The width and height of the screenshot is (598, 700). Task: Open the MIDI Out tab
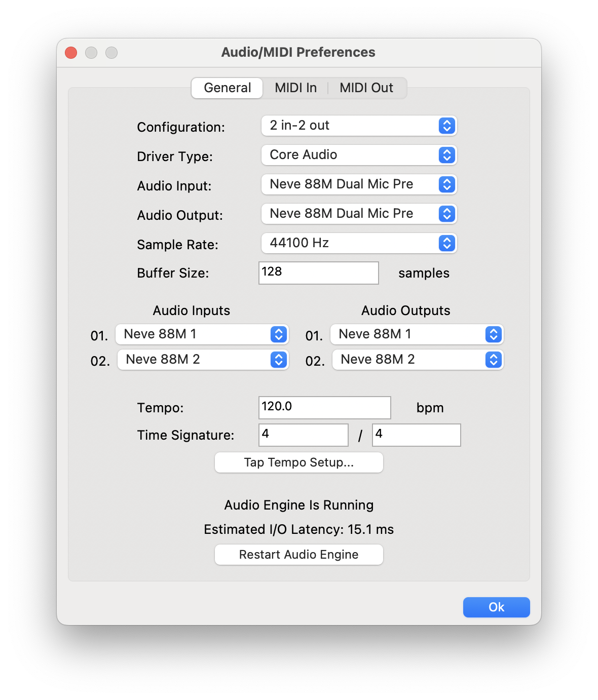[x=366, y=88]
